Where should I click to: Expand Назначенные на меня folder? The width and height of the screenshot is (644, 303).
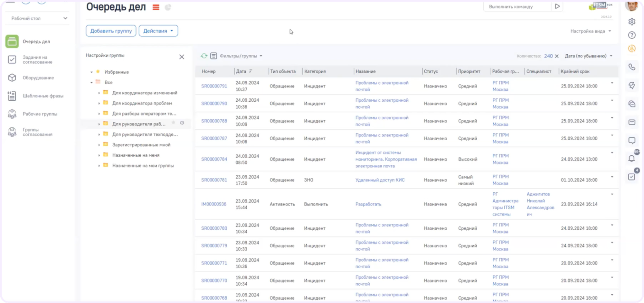(99, 155)
